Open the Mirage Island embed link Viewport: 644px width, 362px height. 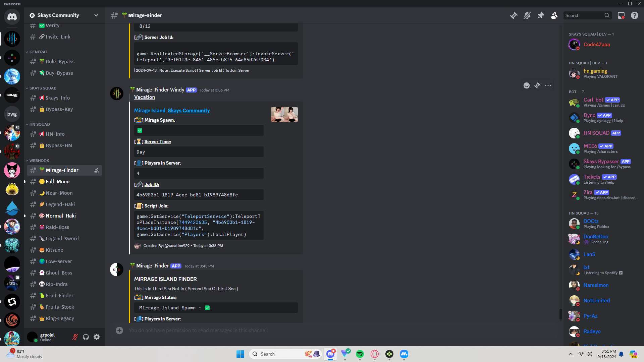coord(150,111)
